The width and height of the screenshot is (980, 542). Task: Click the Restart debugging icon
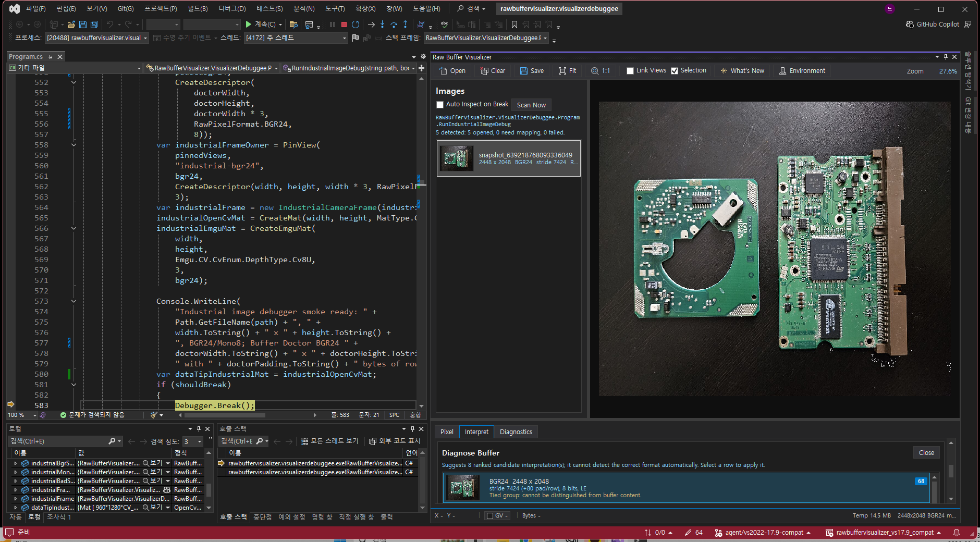coord(356,24)
